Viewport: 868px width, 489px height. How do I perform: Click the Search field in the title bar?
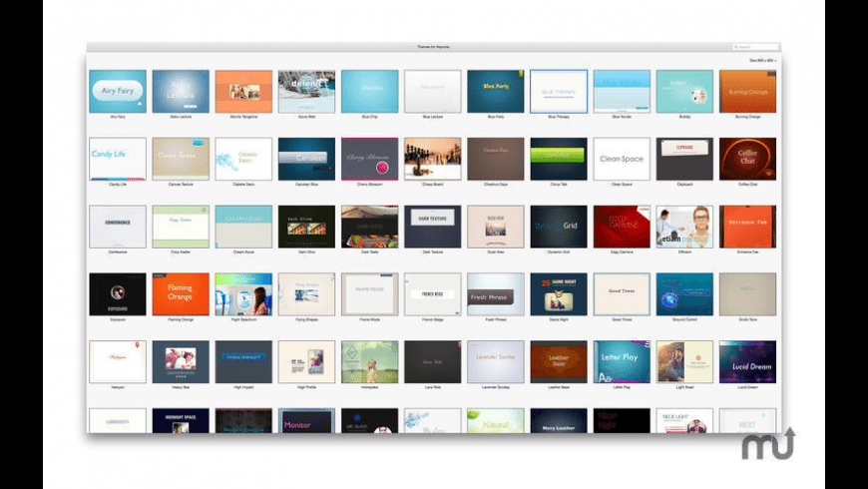tap(755, 47)
